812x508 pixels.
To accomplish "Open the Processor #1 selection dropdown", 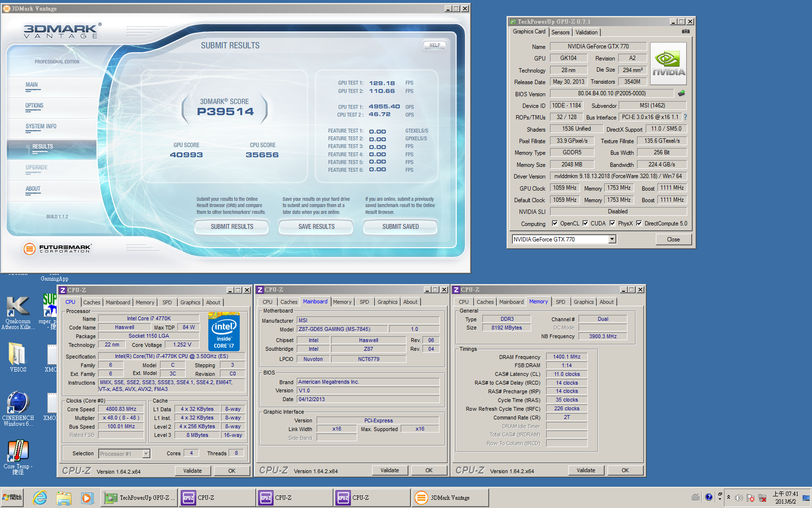I will point(146,453).
